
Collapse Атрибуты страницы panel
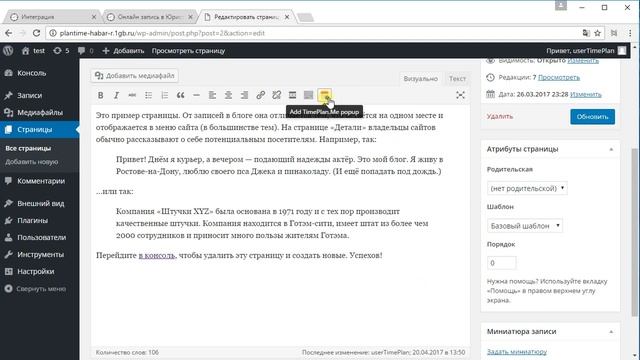611,149
